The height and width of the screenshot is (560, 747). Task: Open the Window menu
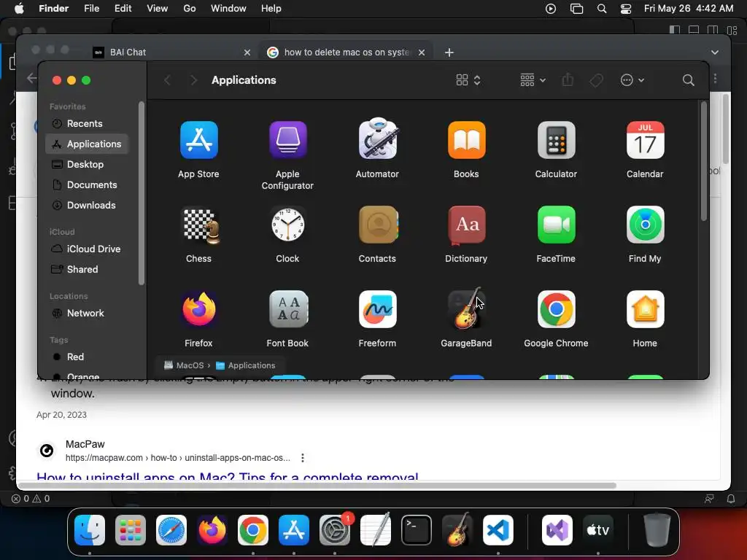(x=228, y=9)
